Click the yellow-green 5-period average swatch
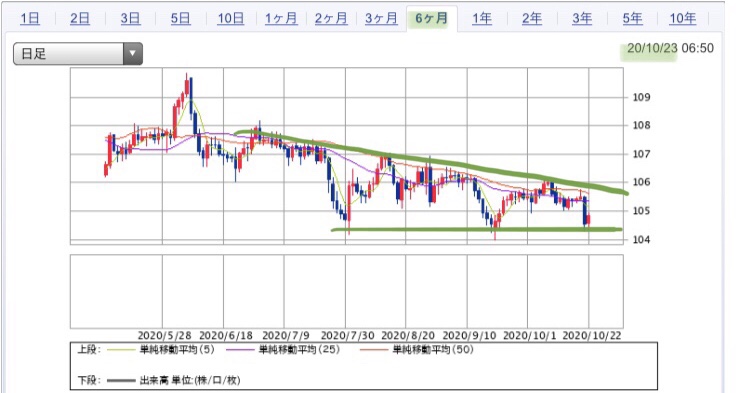 coord(121,350)
